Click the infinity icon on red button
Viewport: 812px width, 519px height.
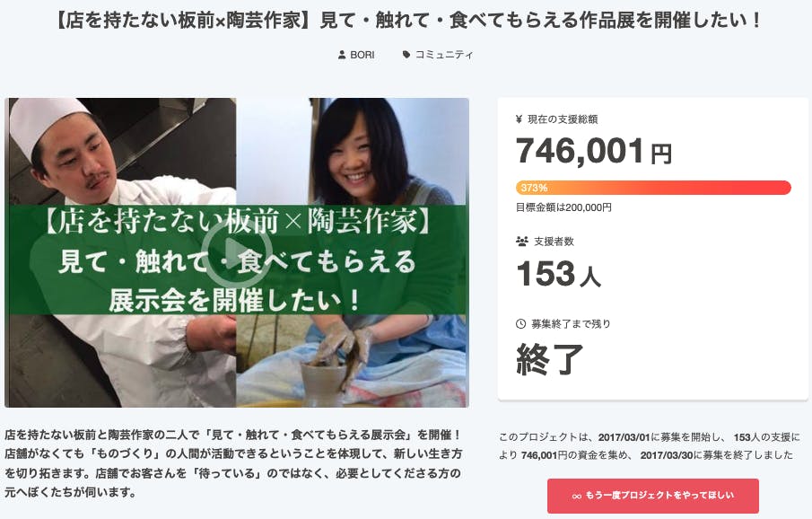[x=577, y=497]
